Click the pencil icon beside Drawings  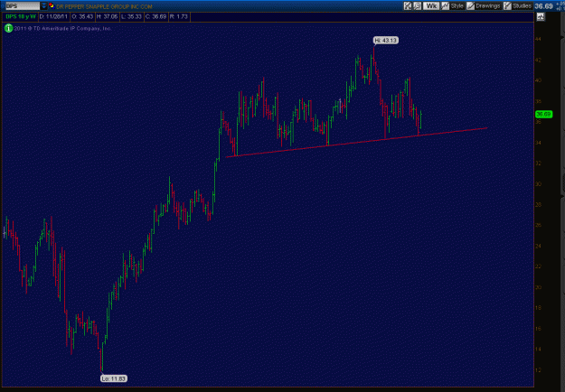[470, 5]
